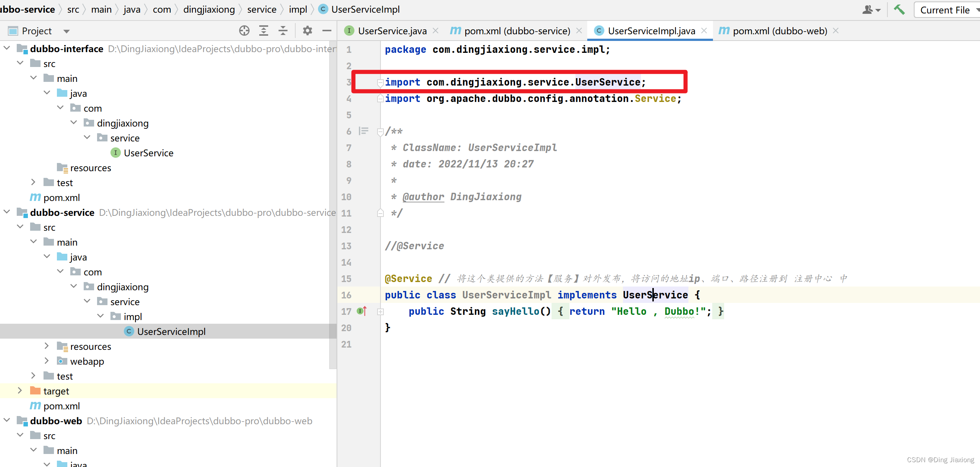980x467 pixels.
Task: Click 'impl' in the breadcrumb path
Action: click(298, 9)
